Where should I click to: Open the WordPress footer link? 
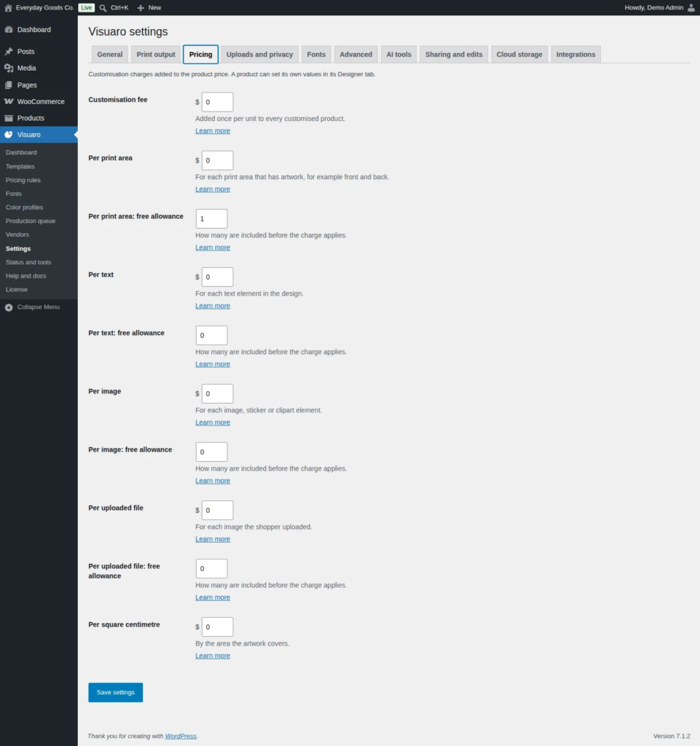(x=181, y=736)
